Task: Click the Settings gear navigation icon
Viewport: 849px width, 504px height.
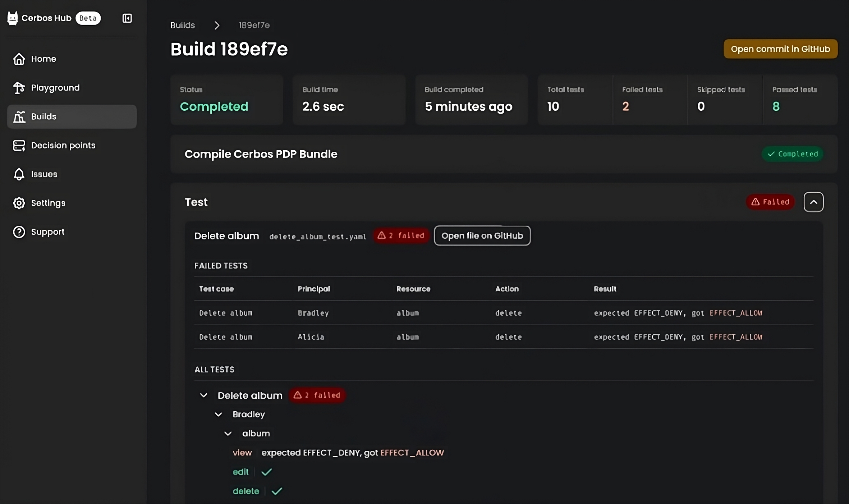Action: [x=18, y=203]
